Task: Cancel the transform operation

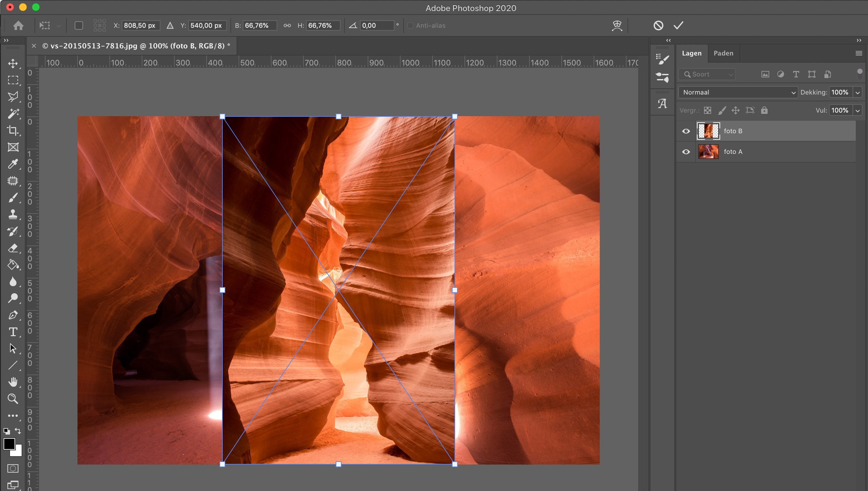Action: (x=658, y=25)
